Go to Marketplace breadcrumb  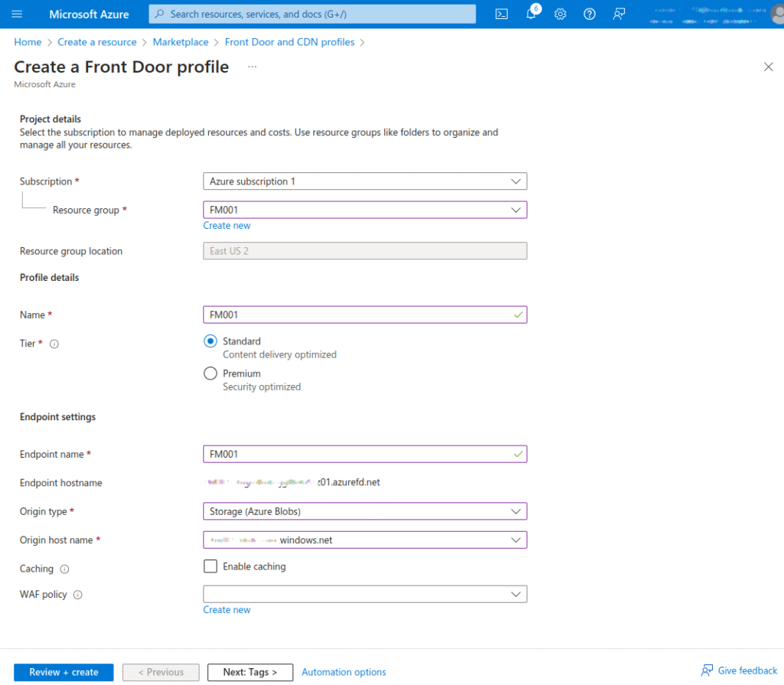tap(181, 42)
